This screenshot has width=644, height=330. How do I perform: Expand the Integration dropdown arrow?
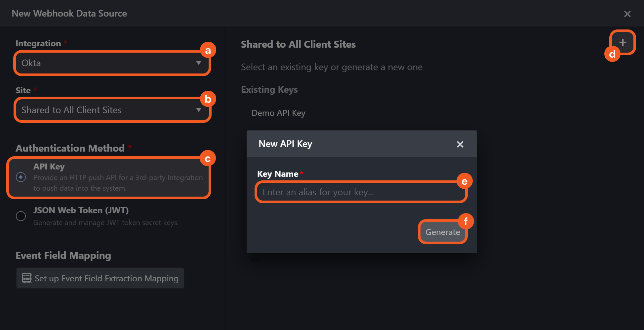(199, 63)
